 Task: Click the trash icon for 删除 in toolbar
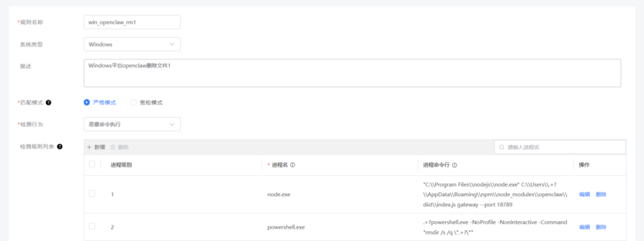point(113,147)
